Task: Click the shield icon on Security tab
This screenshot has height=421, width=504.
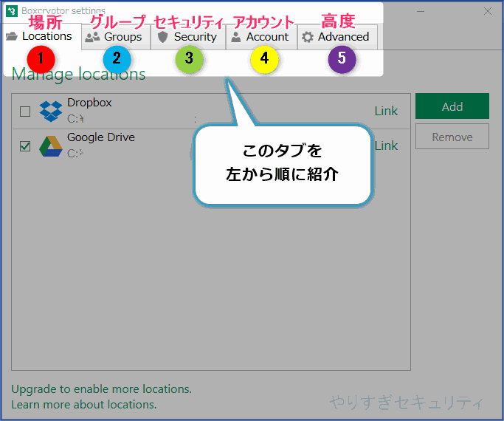Action: tap(163, 37)
